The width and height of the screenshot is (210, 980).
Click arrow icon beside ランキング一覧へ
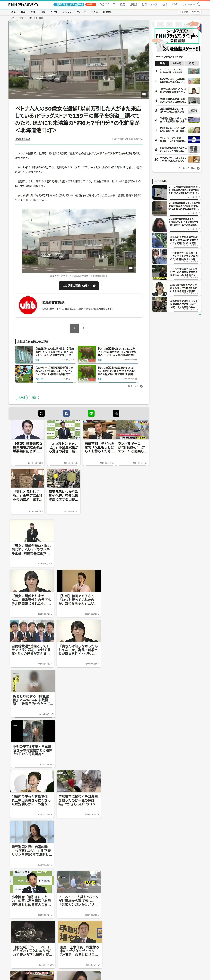tap(198, 168)
